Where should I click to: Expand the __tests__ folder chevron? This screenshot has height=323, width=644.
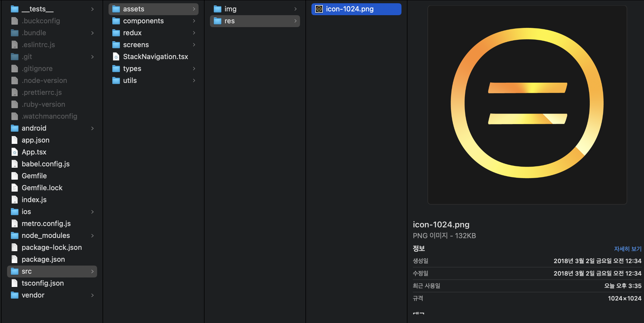coord(93,9)
